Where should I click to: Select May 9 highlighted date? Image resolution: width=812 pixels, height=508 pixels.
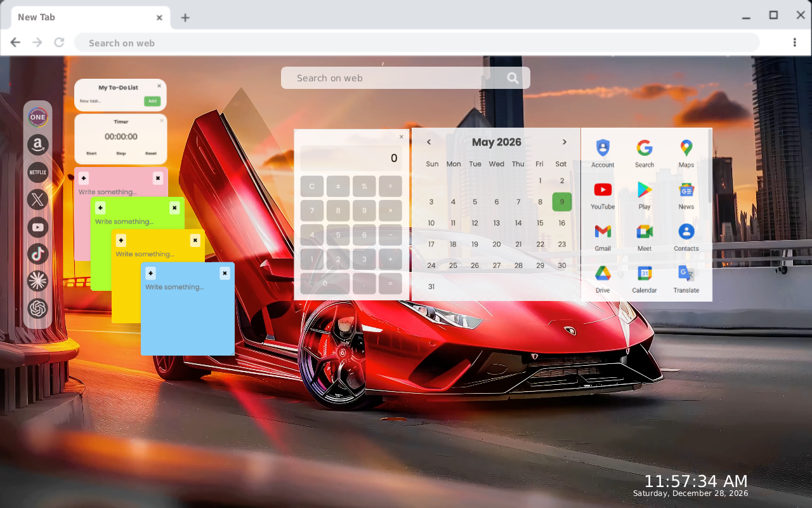562,202
